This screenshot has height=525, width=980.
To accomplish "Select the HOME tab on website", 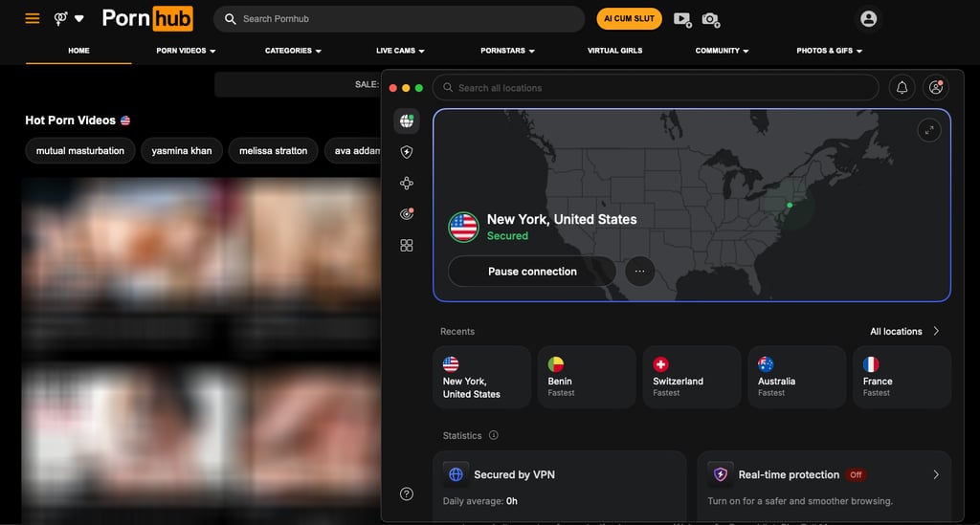I will click(78, 51).
